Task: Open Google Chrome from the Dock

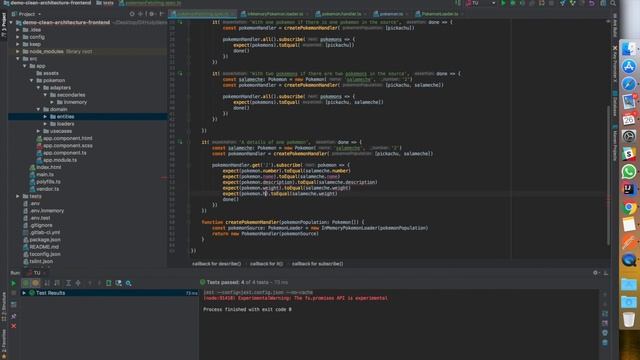Action: (x=629, y=207)
